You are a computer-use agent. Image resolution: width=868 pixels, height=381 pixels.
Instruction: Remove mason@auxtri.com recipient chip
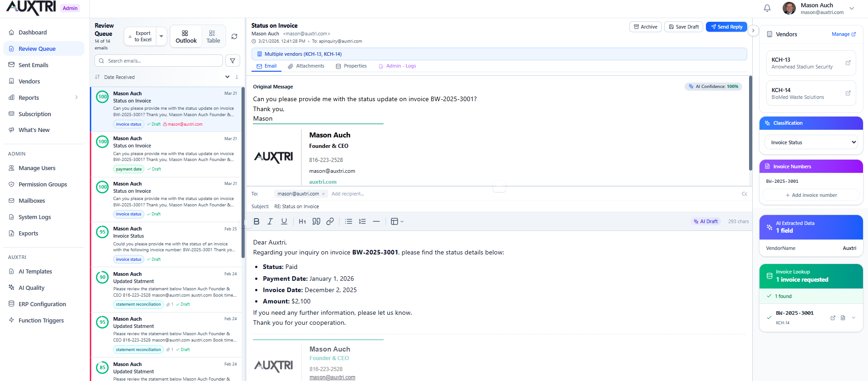[x=323, y=194]
